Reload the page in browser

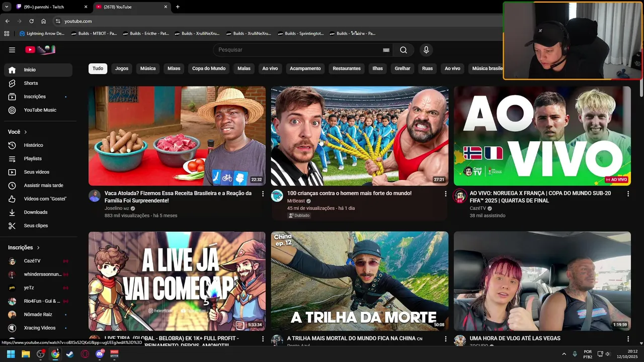point(31,21)
